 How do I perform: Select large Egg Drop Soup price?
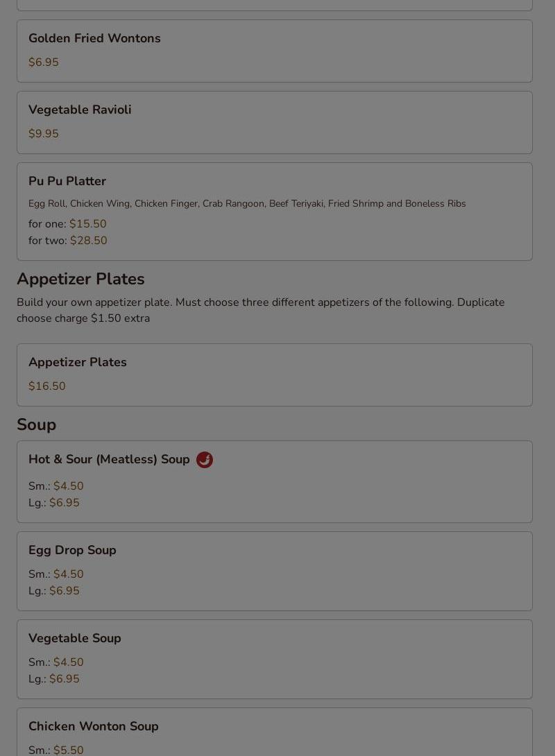(64, 591)
